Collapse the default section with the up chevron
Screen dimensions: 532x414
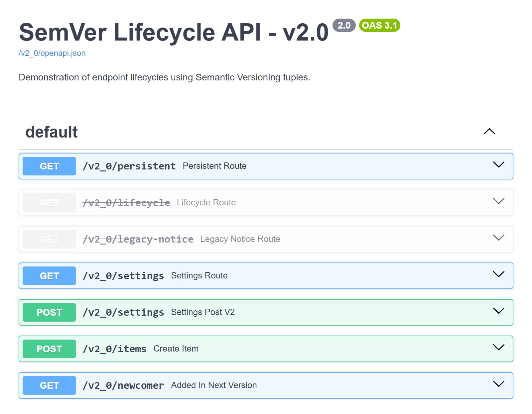tap(489, 132)
